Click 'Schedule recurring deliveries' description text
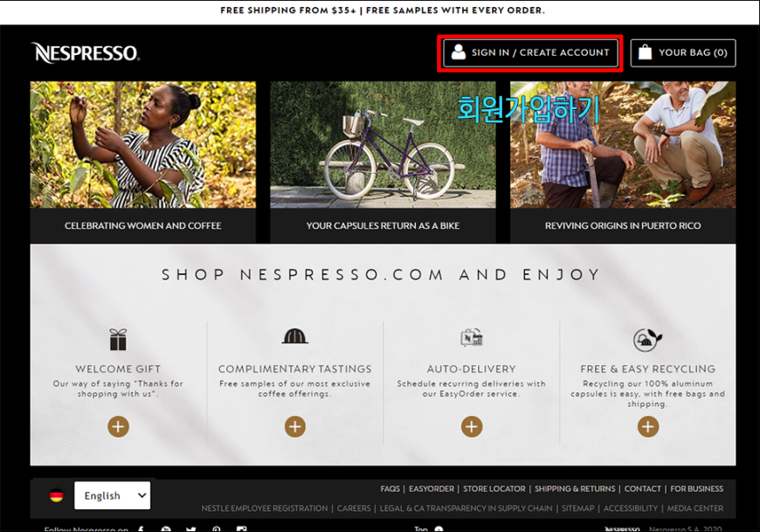The height and width of the screenshot is (532, 760). (x=472, y=389)
